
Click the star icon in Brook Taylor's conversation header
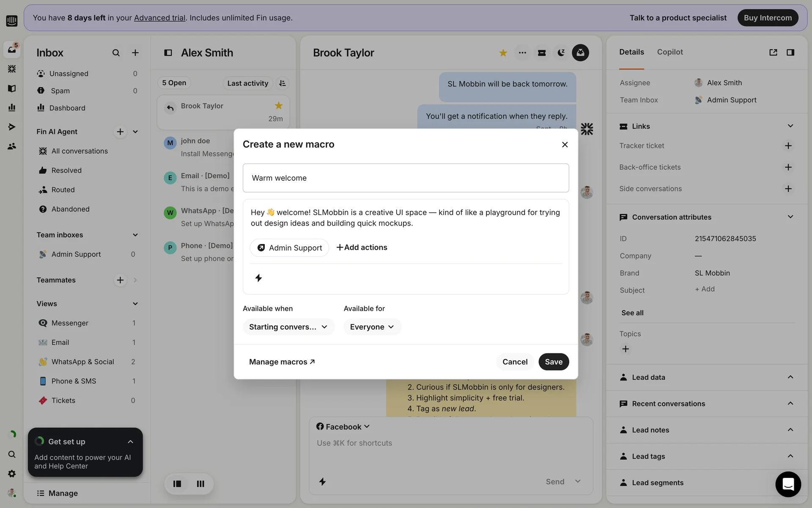pos(503,53)
